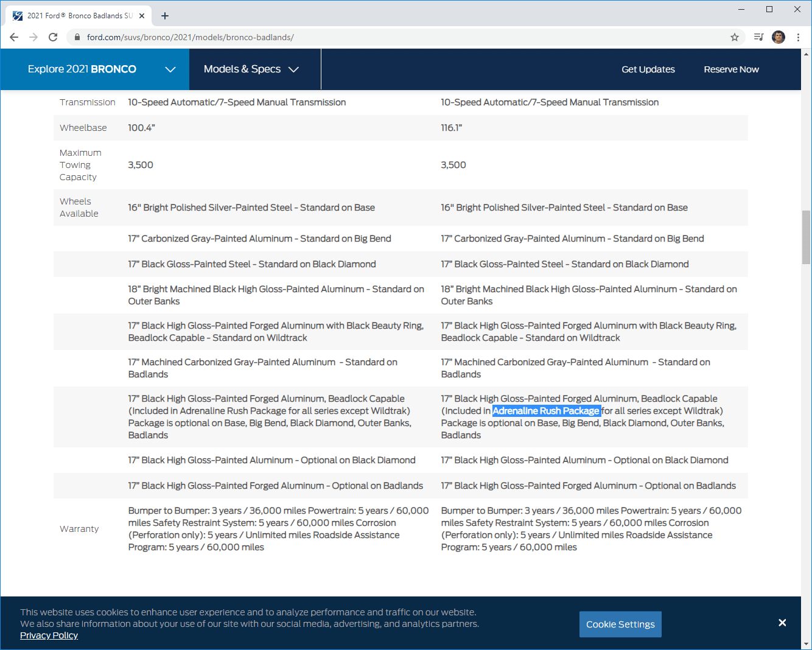Viewport: 812px width, 650px height.
Task: Click the scrollbar down arrow
Action: point(806,644)
